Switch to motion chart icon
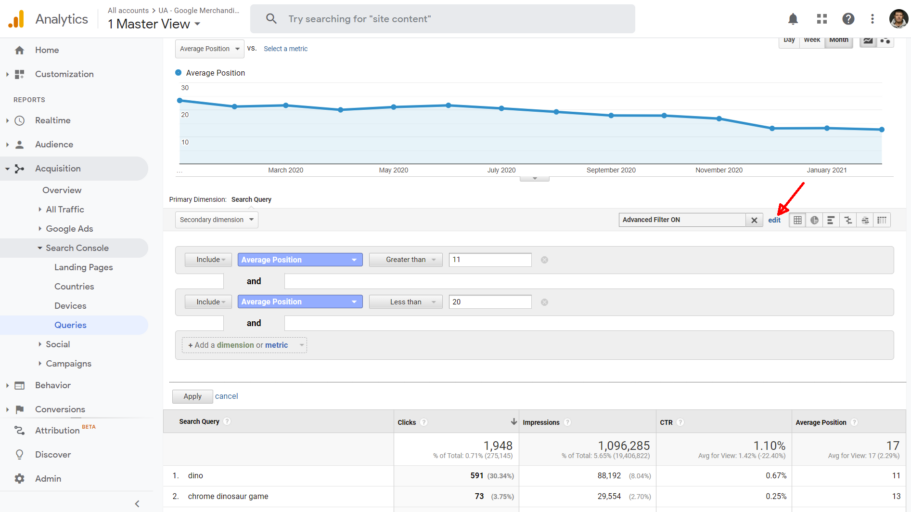The height and width of the screenshot is (512, 911). pyautogui.click(x=885, y=41)
